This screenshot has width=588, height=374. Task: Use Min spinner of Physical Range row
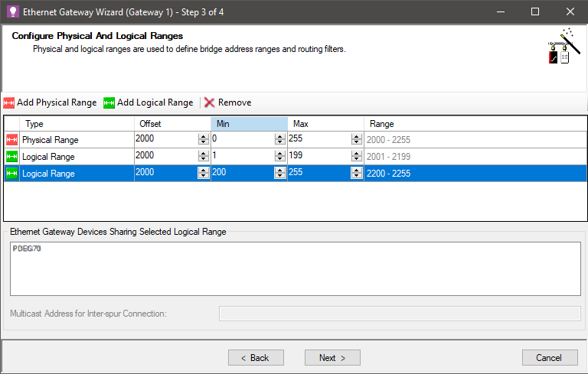(280, 139)
